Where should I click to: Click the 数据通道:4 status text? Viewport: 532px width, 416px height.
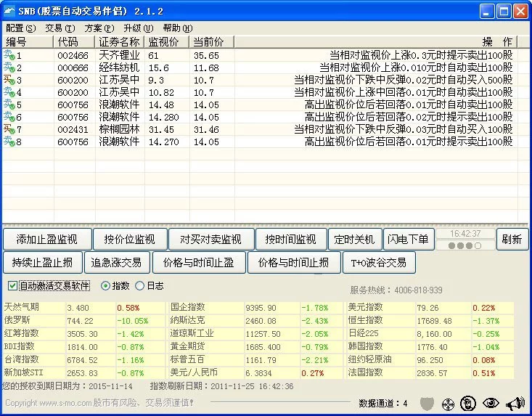pos(383,404)
